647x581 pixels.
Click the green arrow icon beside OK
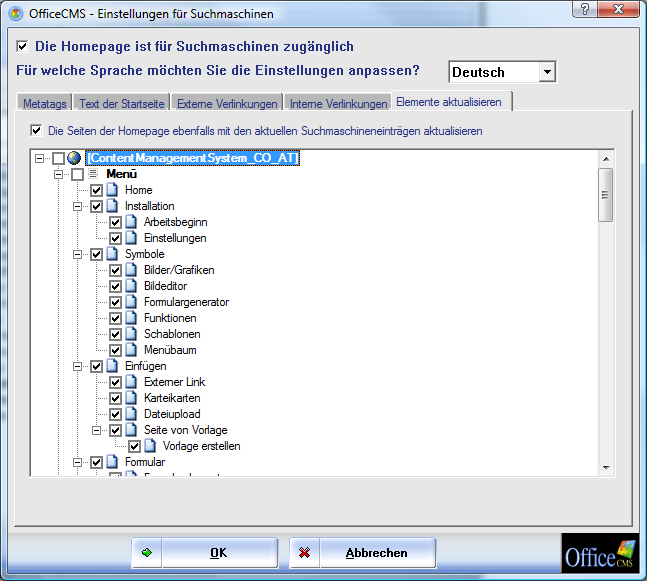coord(147,553)
